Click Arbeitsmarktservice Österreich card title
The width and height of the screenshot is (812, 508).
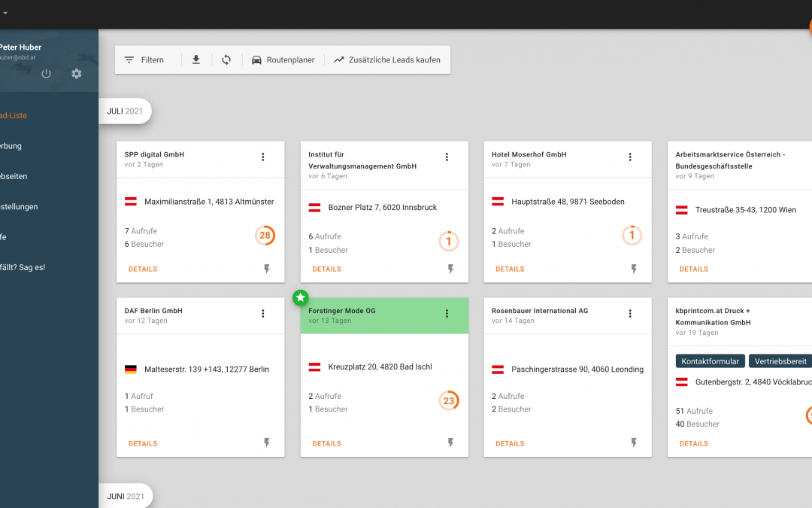[730, 160]
